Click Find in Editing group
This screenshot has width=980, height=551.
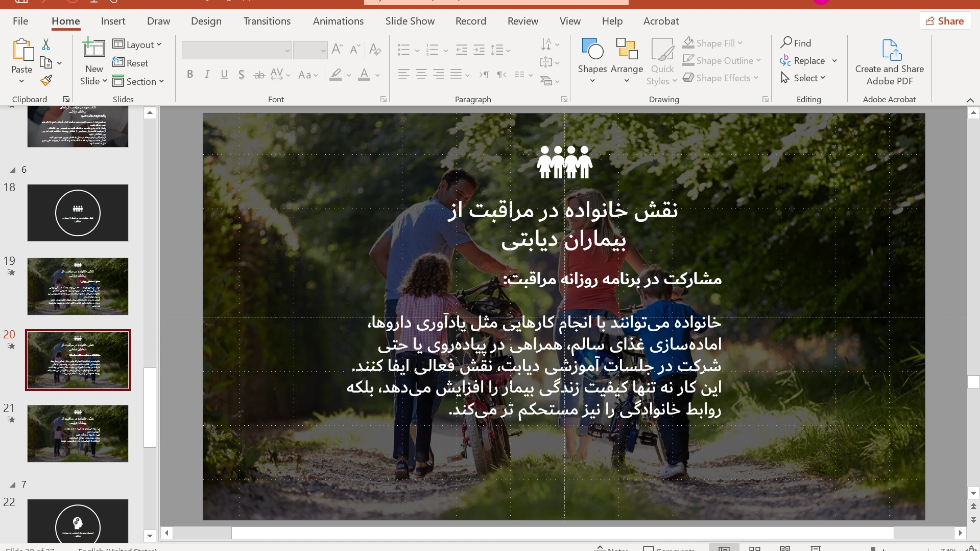point(796,43)
